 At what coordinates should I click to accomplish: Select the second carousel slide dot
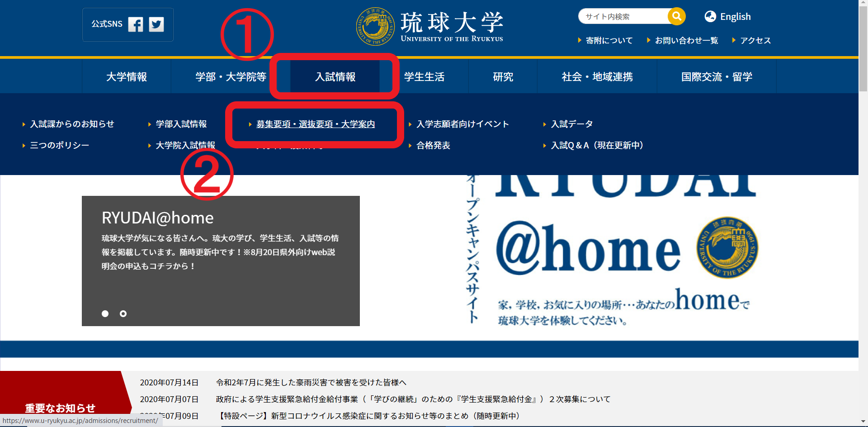click(x=123, y=313)
